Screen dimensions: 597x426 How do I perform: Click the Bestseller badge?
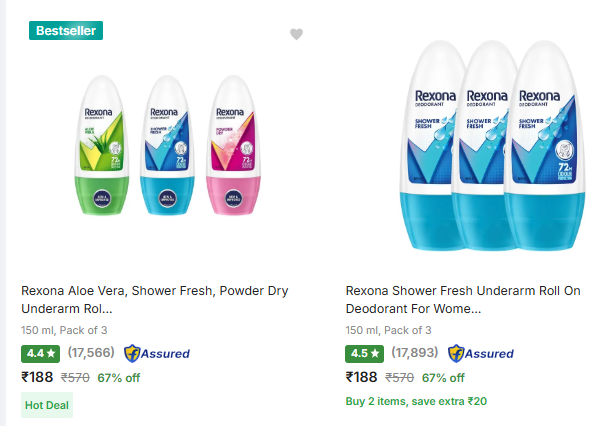pyautogui.click(x=66, y=30)
